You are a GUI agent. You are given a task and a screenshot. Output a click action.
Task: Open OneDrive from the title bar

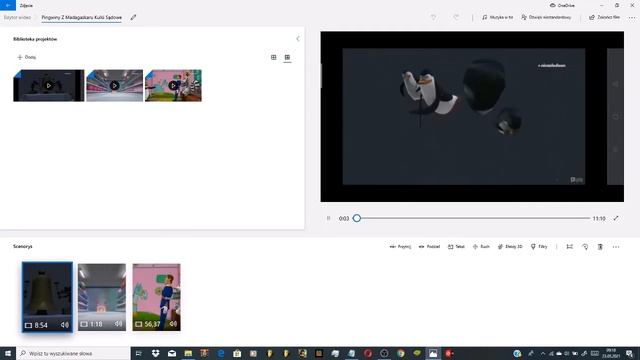tap(562, 5)
